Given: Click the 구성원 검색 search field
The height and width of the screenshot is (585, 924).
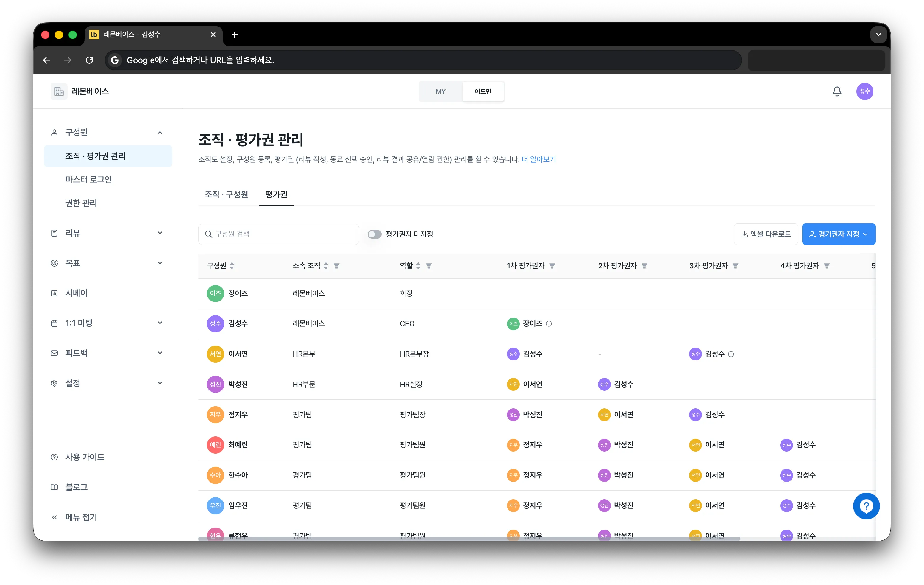Looking at the screenshot, I should 278,234.
